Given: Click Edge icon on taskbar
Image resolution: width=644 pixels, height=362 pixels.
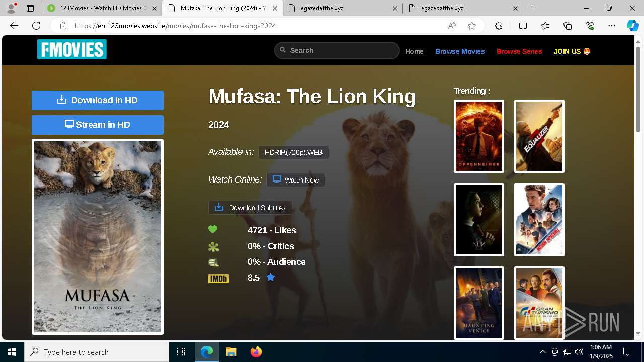Looking at the screenshot, I should (x=207, y=352).
